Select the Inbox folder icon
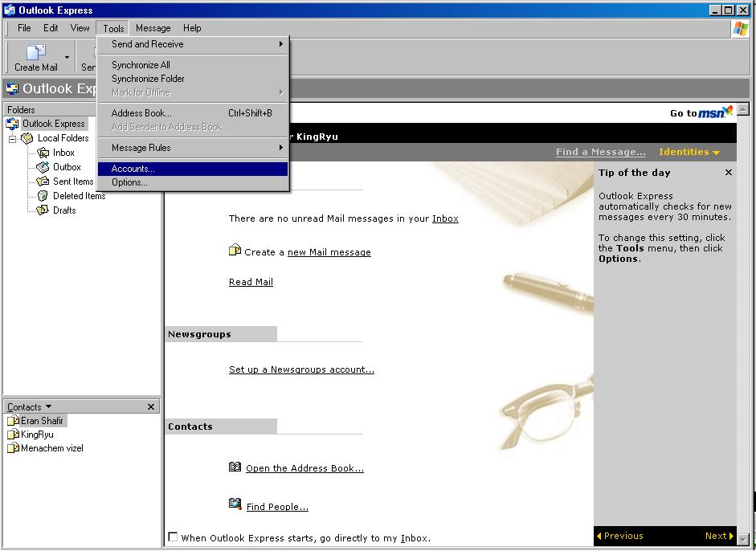756x551 pixels. [43, 153]
